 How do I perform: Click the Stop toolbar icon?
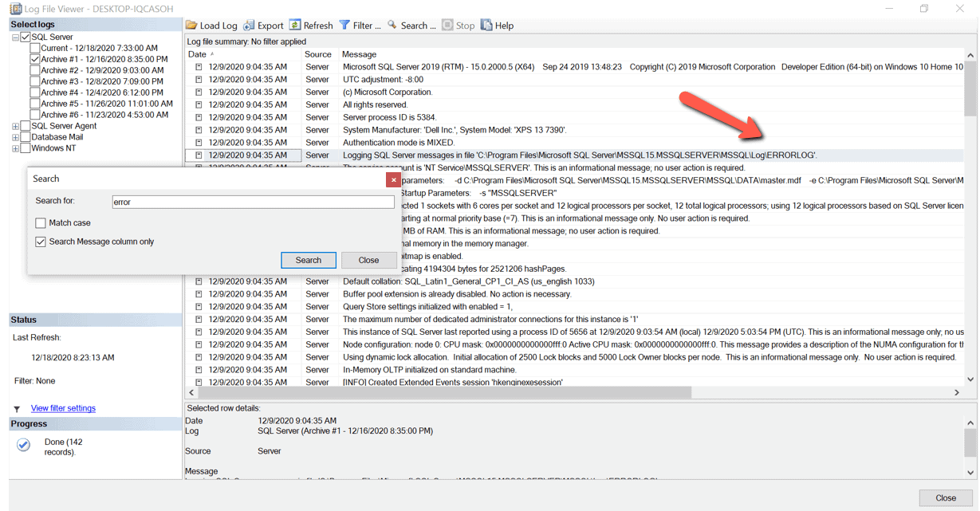tap(447, 26)
